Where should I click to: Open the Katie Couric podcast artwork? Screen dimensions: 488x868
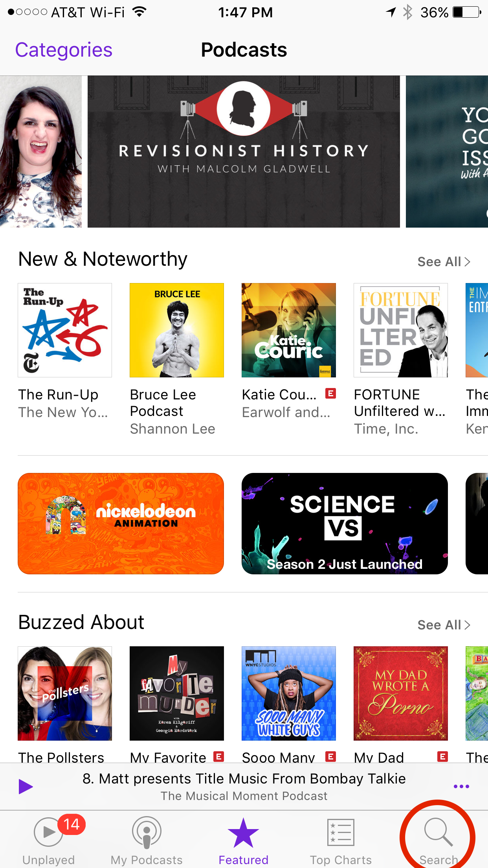click(x=289, y=330)
